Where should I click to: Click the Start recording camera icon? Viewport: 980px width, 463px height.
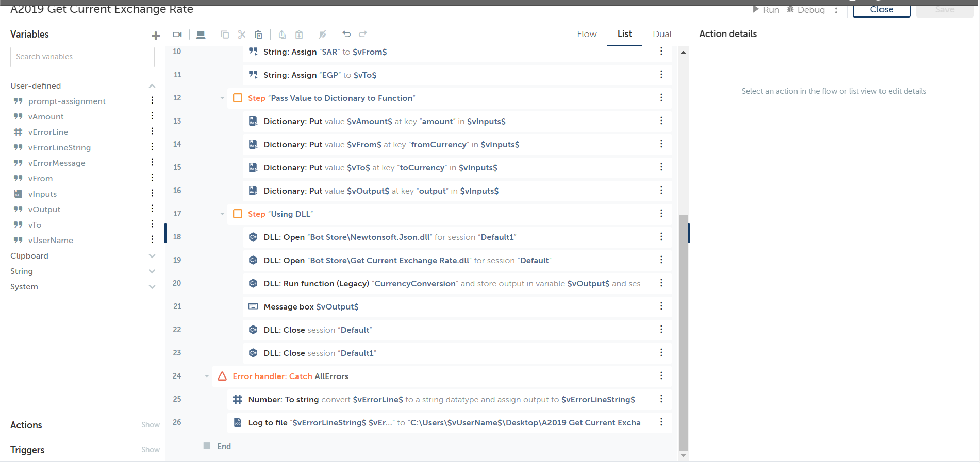[x=177, y=35]
